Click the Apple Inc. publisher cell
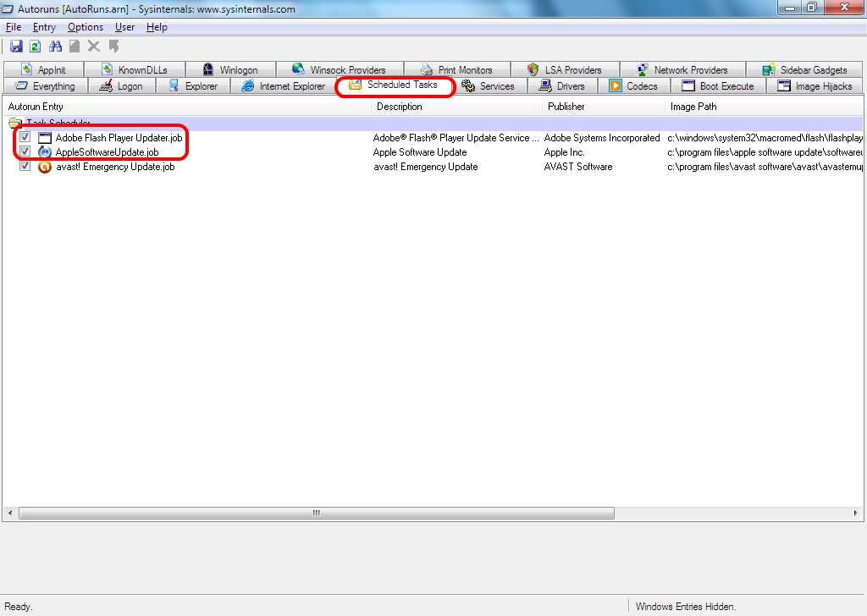867x616 pixels. [564, 152]
